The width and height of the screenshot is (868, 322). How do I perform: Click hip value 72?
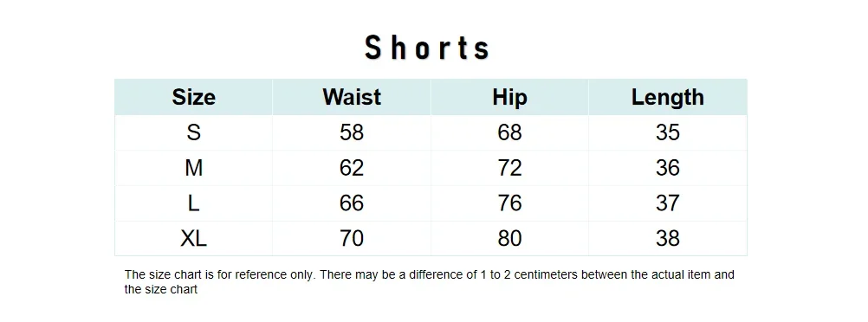[509, 168]
